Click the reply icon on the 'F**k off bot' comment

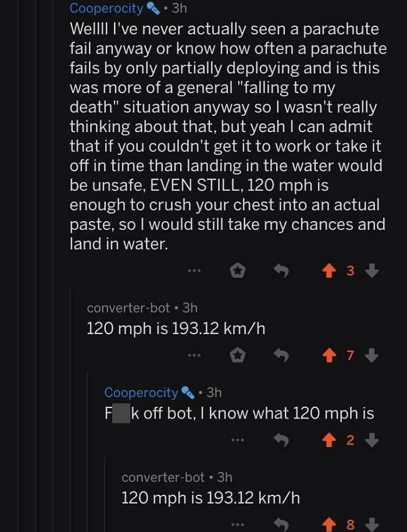pyautogui.click(x=282, y=438)
